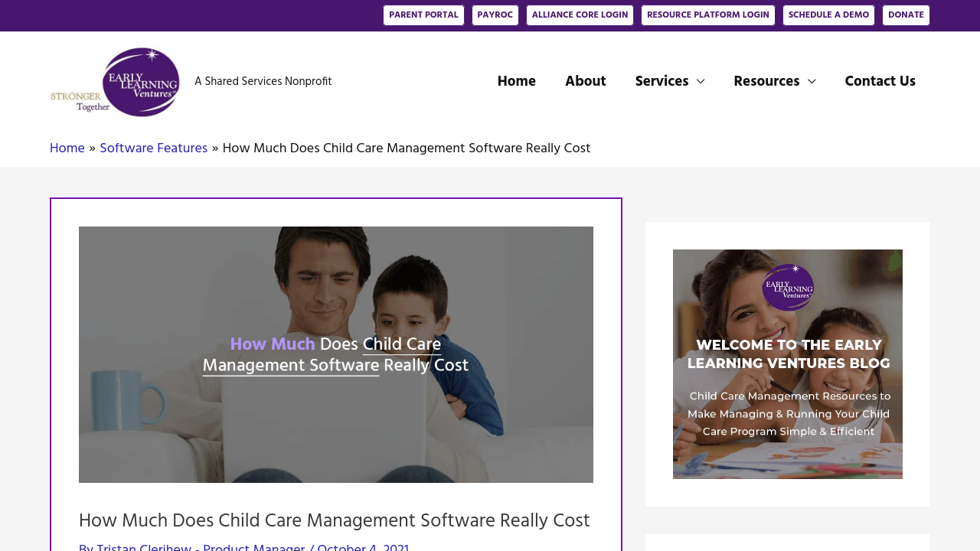The height and width of the screenshot is (551, 980).
Task: Open Alliance Core Login
Action: 580,15
